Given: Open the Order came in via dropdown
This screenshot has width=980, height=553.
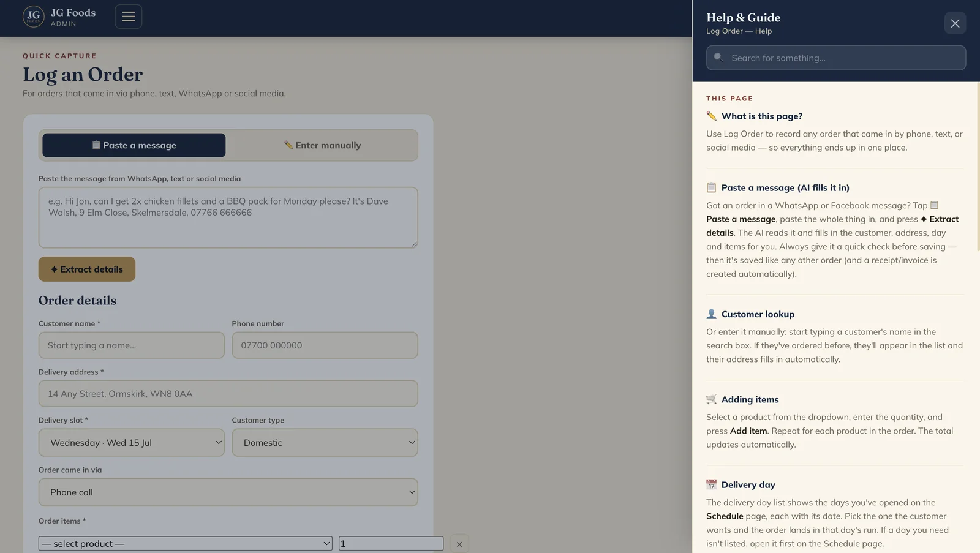Looking at the screenshot, I should tap(228, 492).
